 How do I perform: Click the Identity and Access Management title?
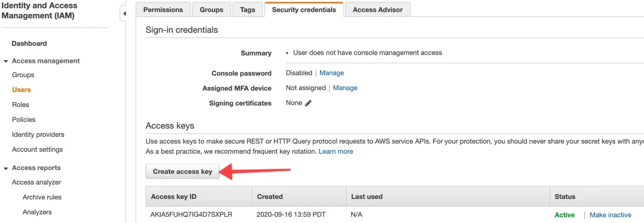tap(39, 11)
